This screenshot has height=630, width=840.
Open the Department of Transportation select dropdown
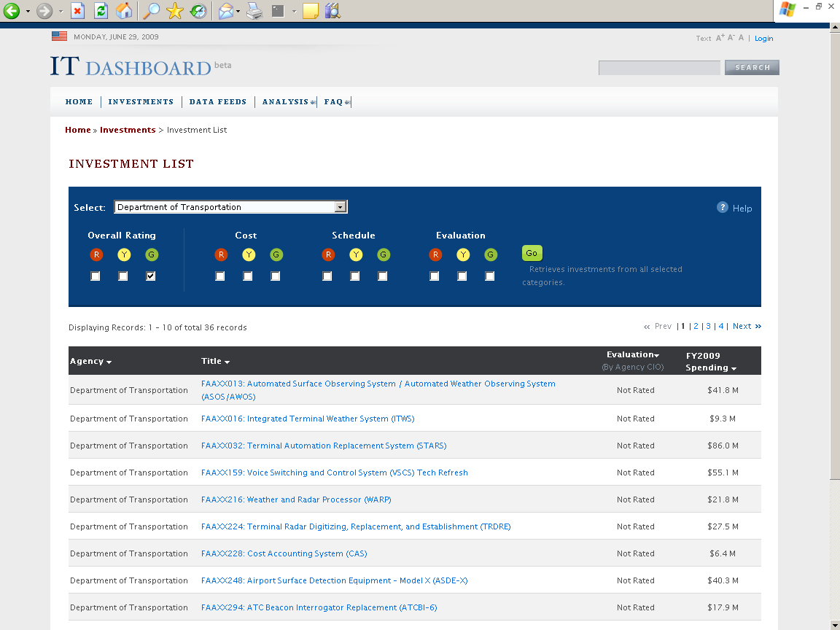(230, 207)
